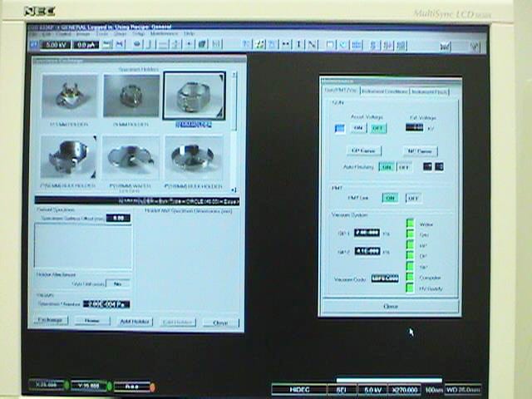
Task: Click the blue gun icon beside Accel Voltage ON
Action: click(x=340, y=128)
